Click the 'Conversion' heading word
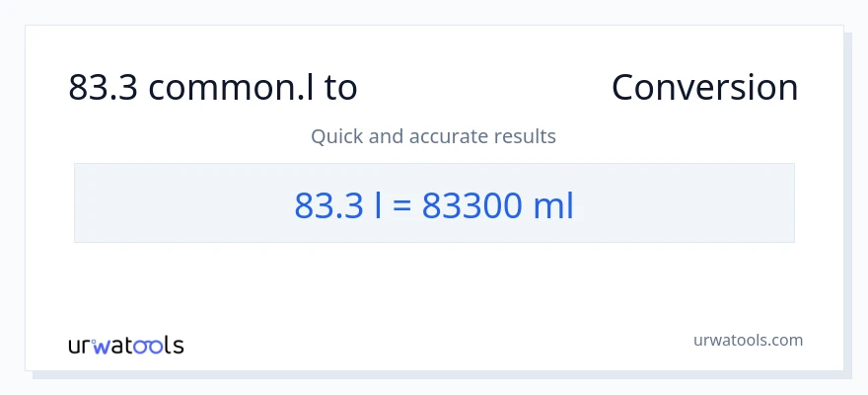 (704, 88)
